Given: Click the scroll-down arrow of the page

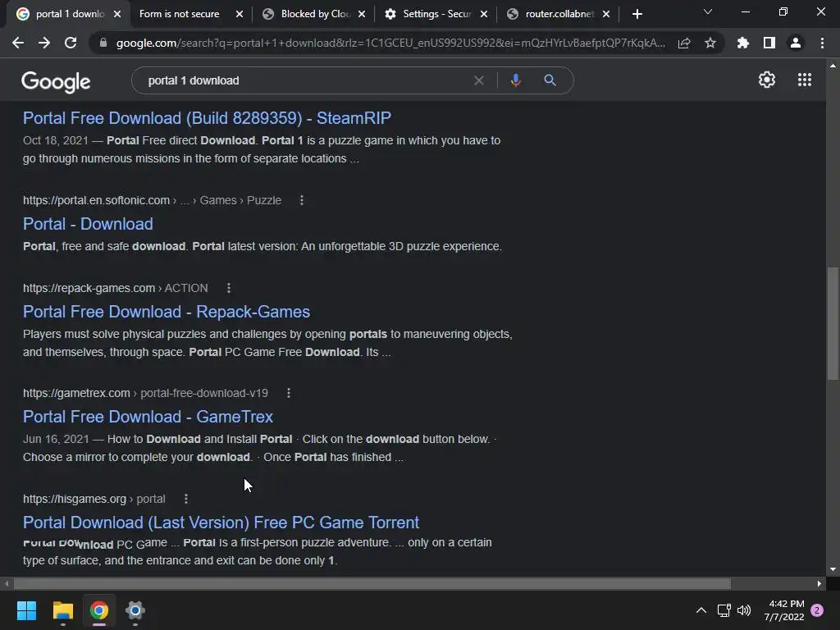Looking at the screenshot, I should [833, 569].
